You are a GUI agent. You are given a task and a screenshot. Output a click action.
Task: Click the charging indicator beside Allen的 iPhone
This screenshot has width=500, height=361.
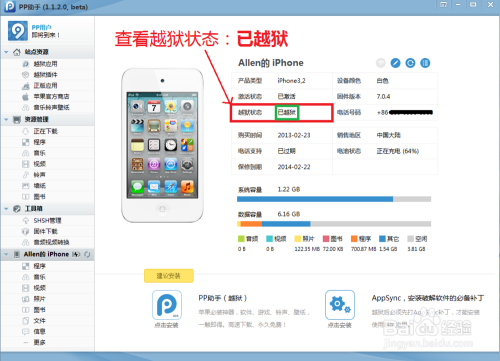[x=76, y=254]
